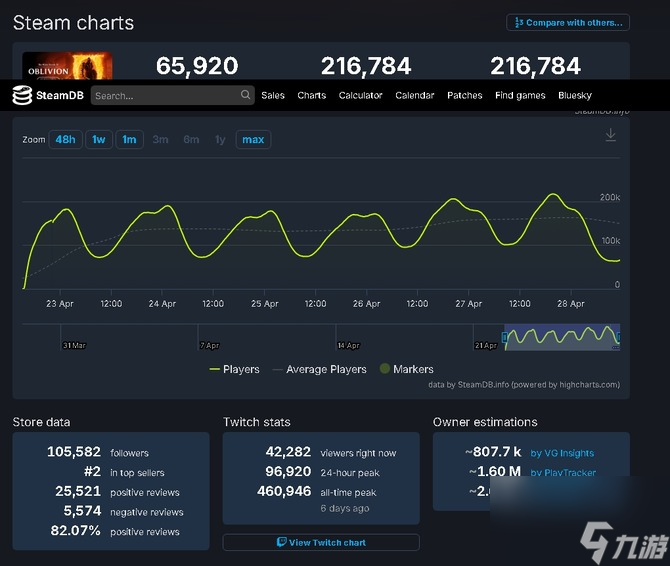Image resolution: width=670 pixels, height=566 pixels.
Task: Click 14 Apr marker in navigator
Action: click(349, 345)
